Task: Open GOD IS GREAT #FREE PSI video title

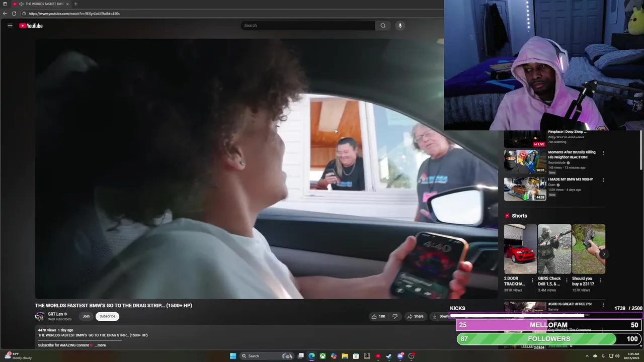Action: point(570,304)
